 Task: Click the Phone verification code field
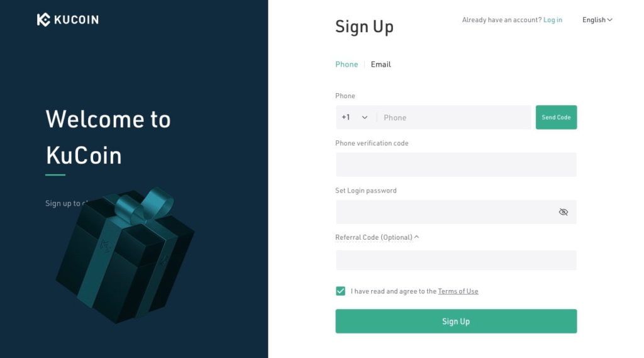point(456,165)
